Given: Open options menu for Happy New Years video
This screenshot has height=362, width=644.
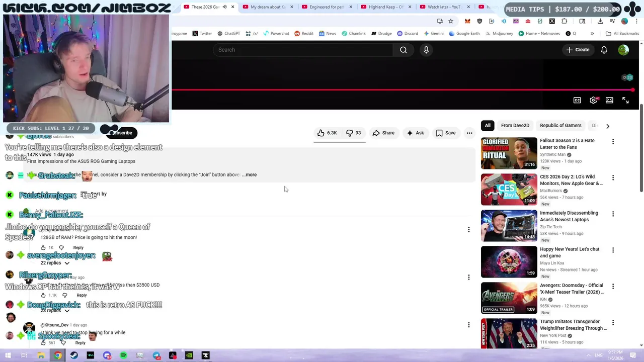Looking at the screenshot, I should click(613, 250).
